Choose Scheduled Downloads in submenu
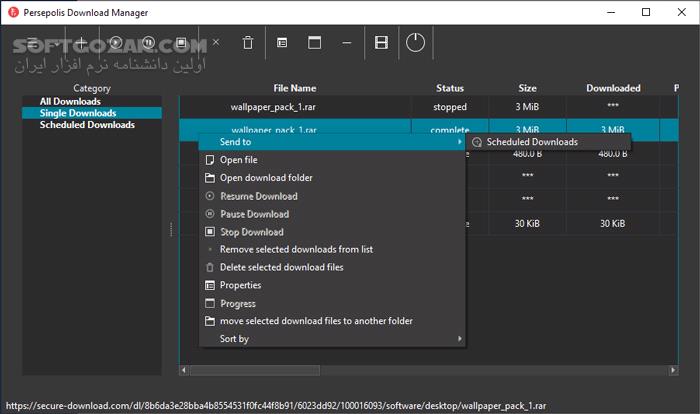The image size is (700, 414). coord(531,142)
